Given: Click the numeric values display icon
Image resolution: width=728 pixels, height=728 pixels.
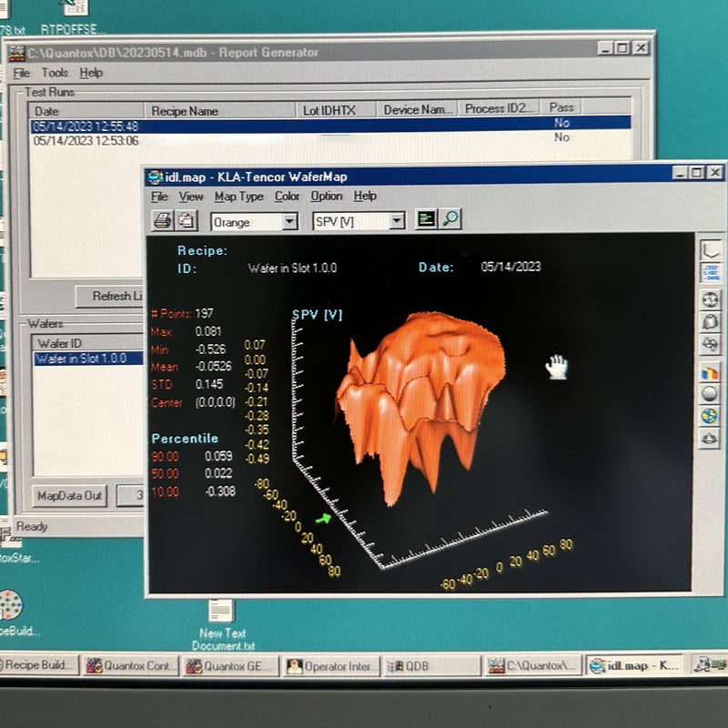Looking at the screenshot, I should 709,272.
